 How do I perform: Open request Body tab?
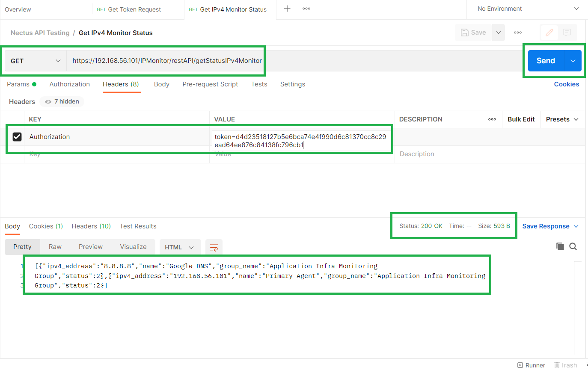[162, 84]
